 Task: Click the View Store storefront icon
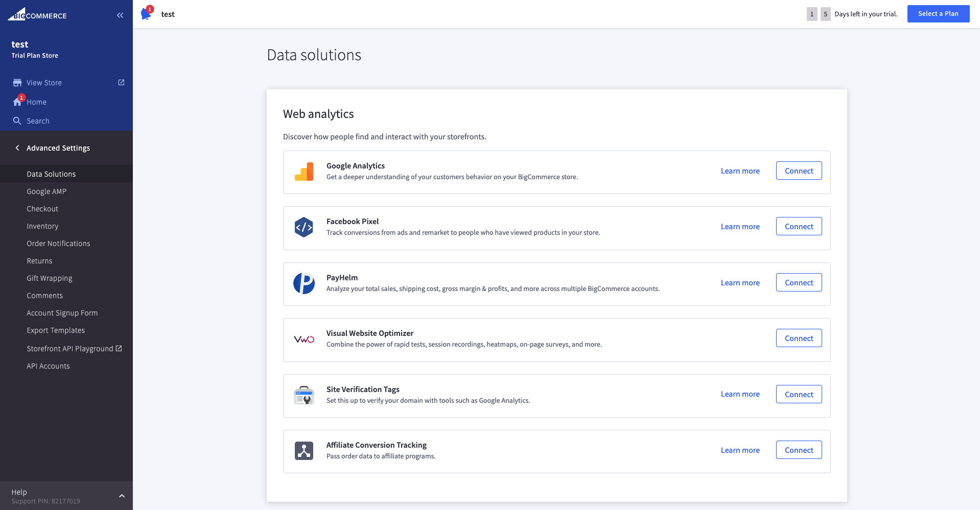pos(17,83)
